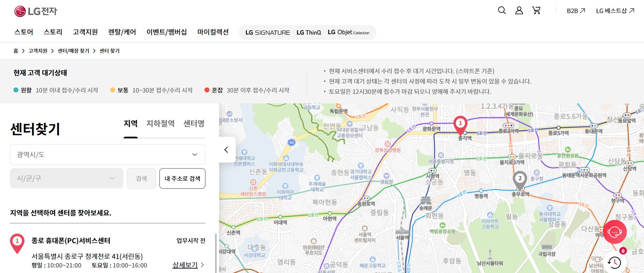Open the 마이컬렉션 menu

(213, 32)
